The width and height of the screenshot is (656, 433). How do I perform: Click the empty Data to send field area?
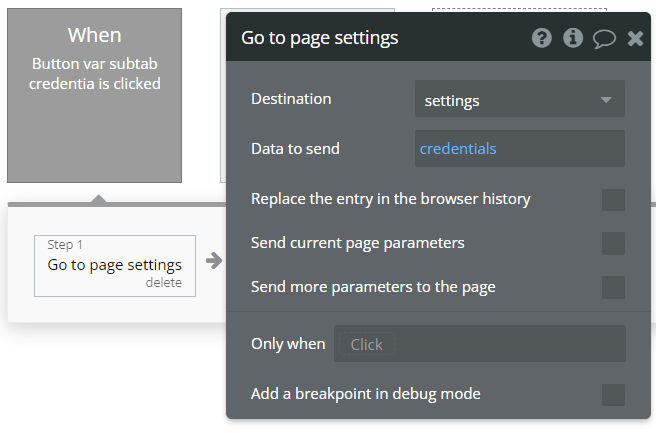coord(561,149)
